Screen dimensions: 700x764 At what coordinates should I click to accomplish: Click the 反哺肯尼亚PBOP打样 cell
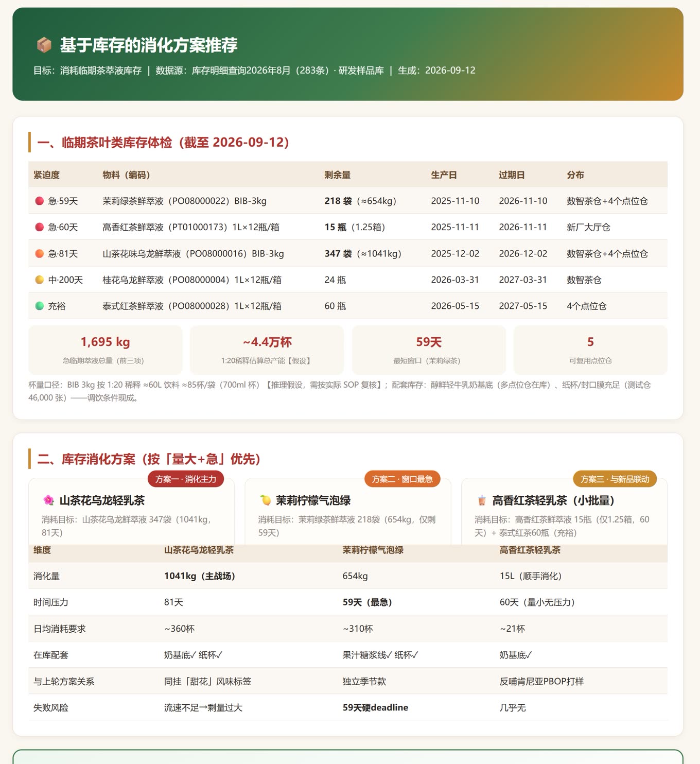[541, 681]
